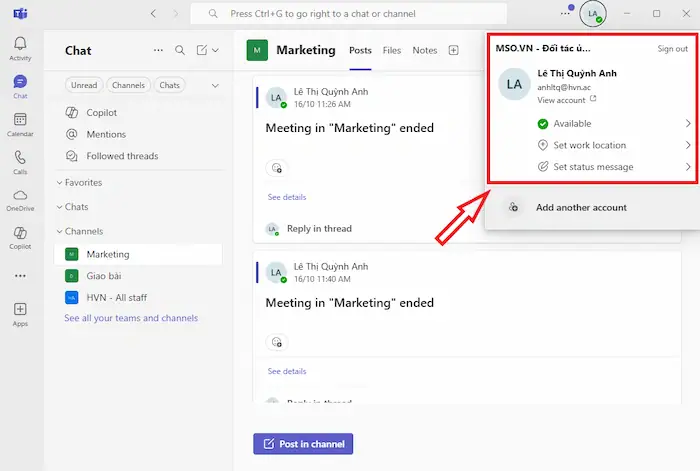Launch Copilot from the left rail
This screenshot has width=700, height=471.
point(20,237)
